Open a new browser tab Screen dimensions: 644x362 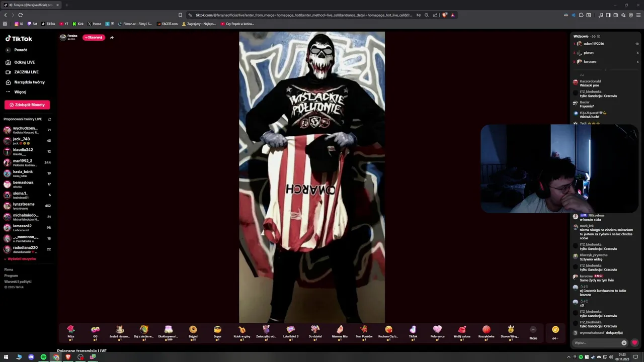[x=66, y=5]
